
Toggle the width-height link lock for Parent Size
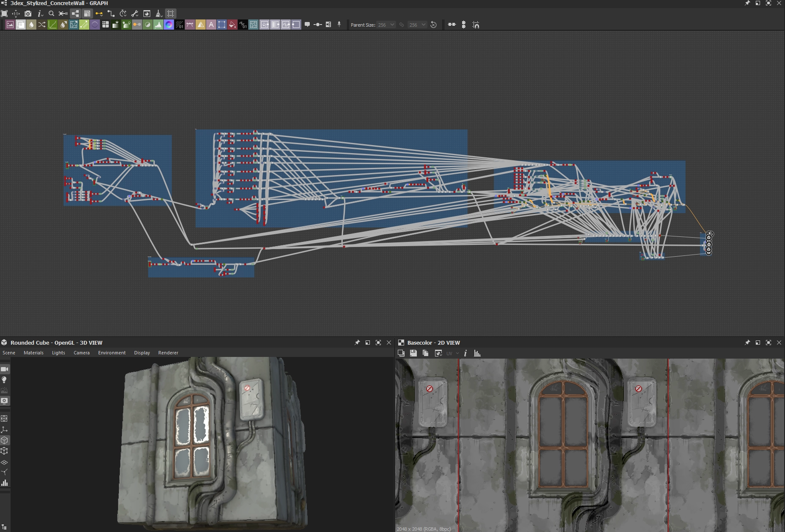(x=402, y=25)
